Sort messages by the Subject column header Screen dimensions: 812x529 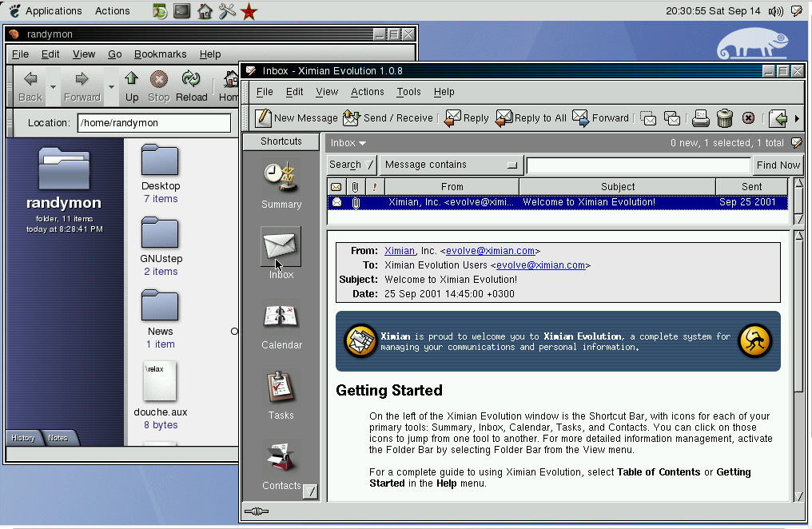617,187
